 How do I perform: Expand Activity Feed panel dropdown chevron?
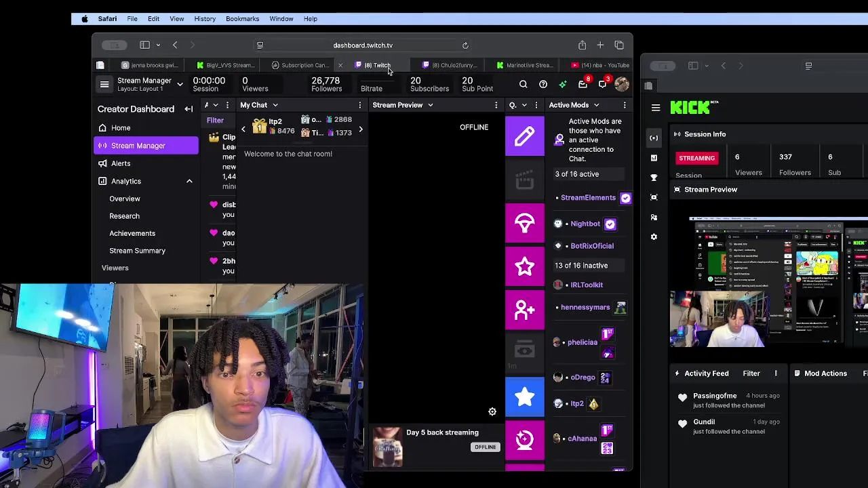click(215, 105)
